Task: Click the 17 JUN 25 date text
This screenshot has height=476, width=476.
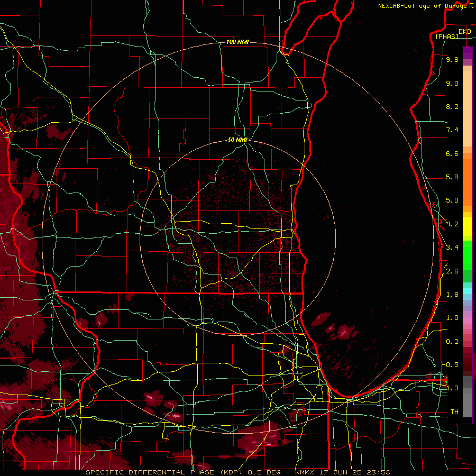Action: (341, 472)
